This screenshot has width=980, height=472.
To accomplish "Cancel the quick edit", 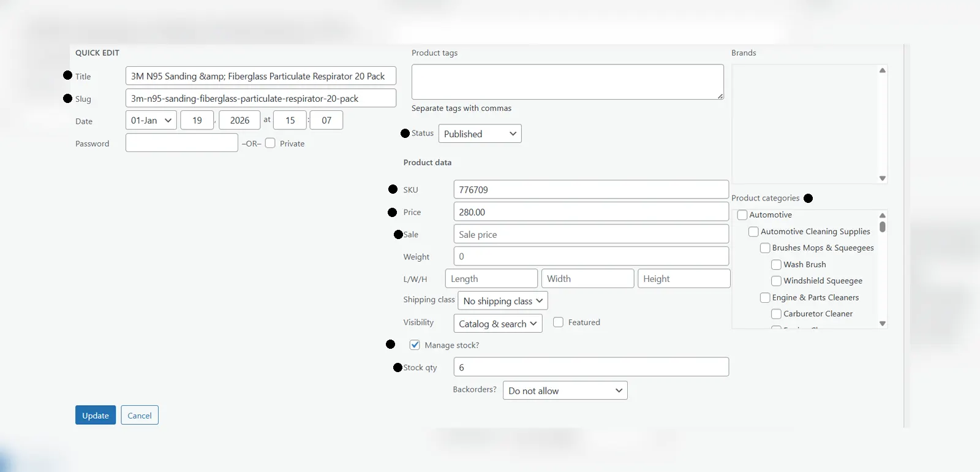I will [140, 415].
